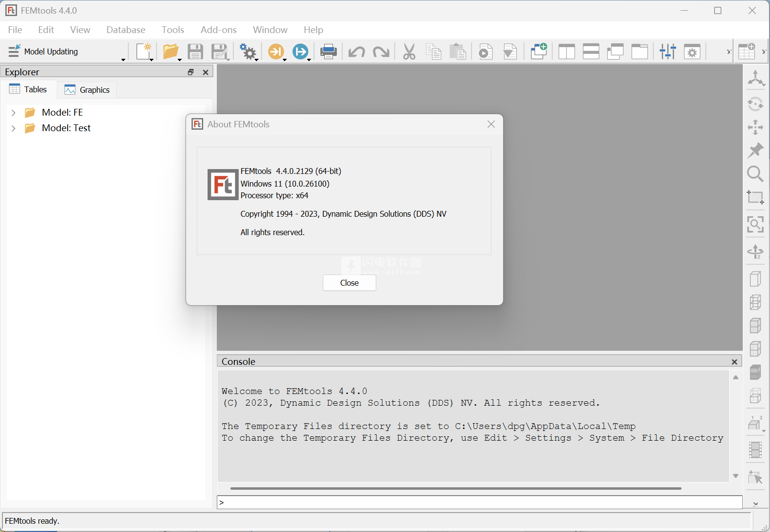Click the run script play icon
The height and width of the screenshot is (532, 770).
point(485,51)
